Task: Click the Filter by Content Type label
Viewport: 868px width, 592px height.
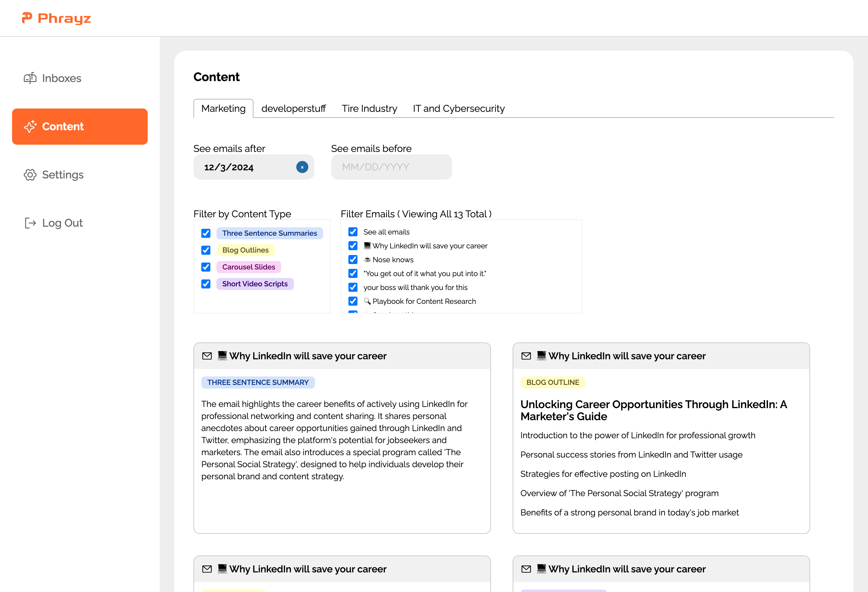Action: coord(242,214)
